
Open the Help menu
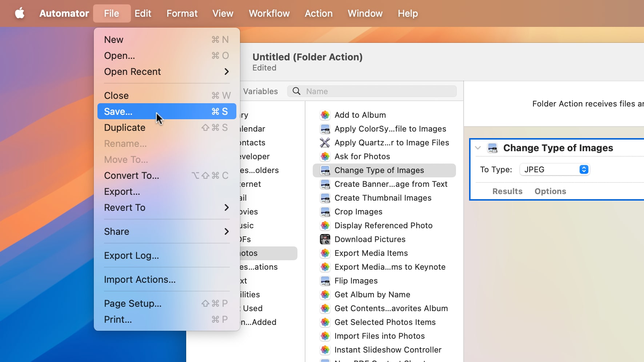[408, 13]
